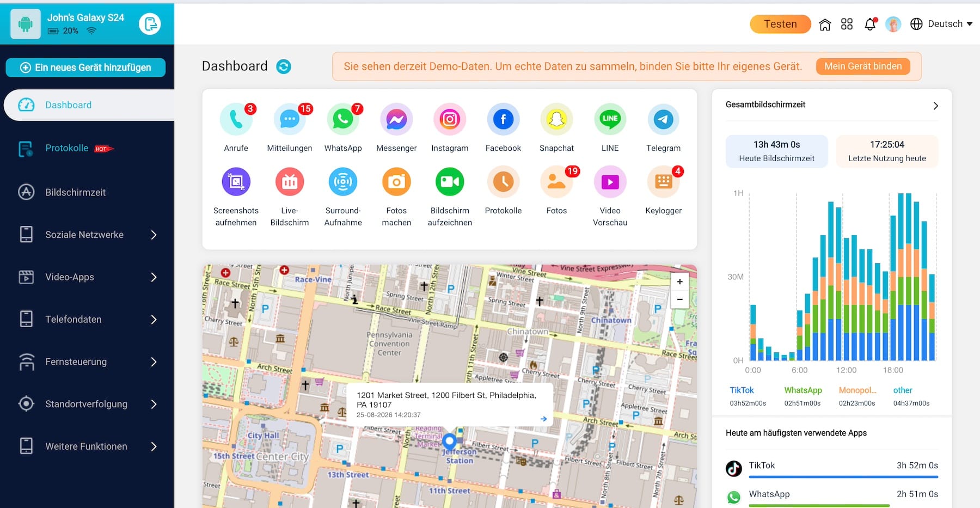This screenshot has width=980, height=508.
Task: Click the TikTok usage progress bar
Action: 843,477
